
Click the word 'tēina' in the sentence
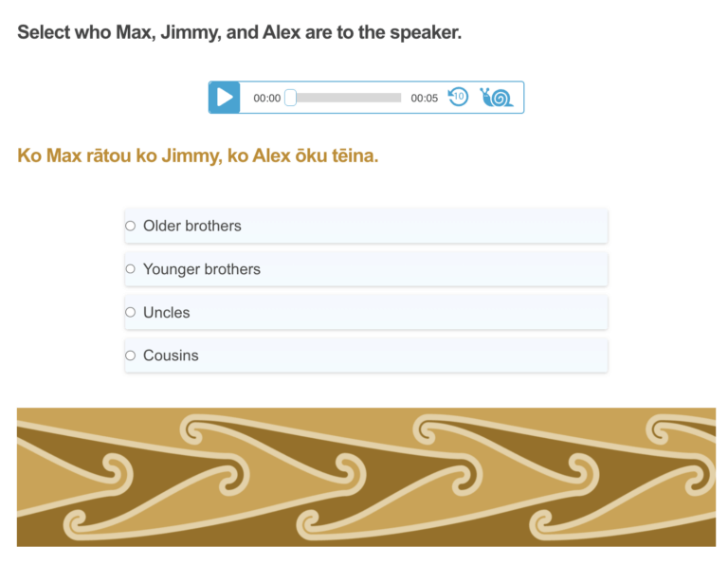(x=355, y=155)
